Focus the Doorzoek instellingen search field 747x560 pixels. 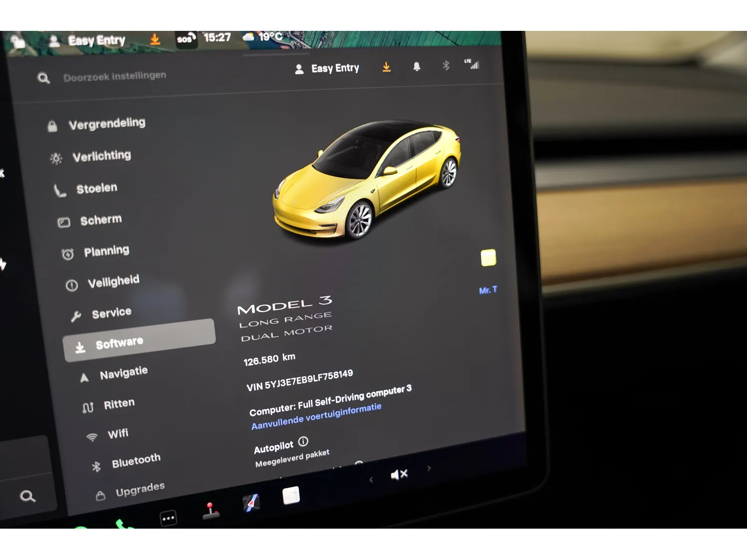[115, 76]
